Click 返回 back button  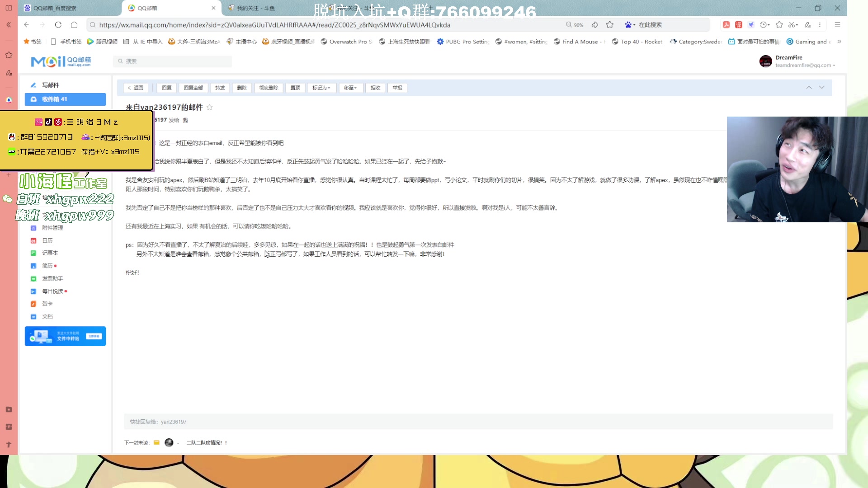[x=135, y=88]
